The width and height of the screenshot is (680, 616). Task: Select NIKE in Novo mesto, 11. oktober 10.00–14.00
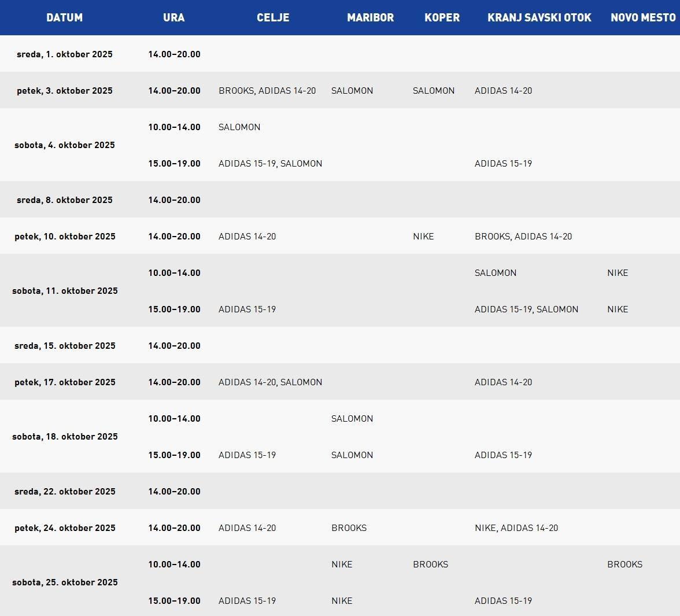pyautogui.click(x=618, y=273)
